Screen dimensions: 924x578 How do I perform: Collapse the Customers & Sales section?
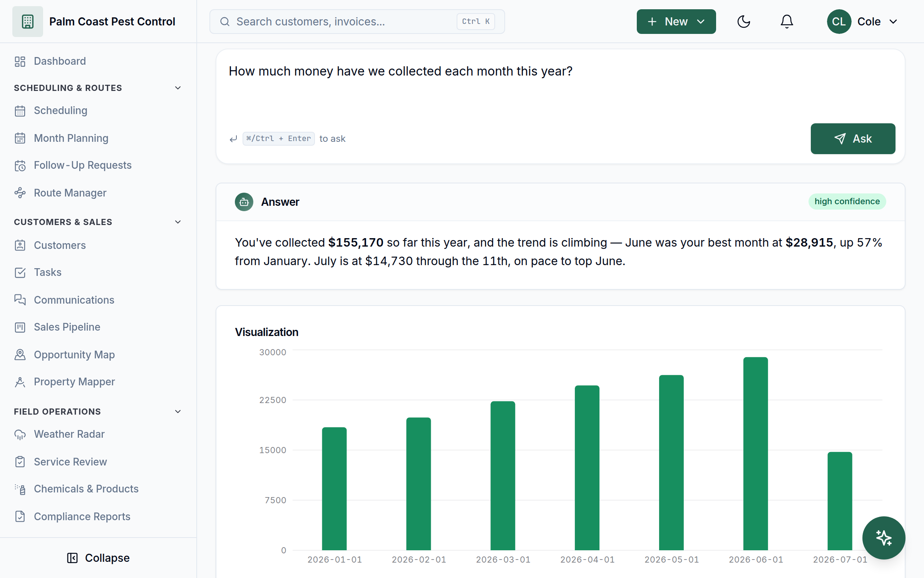click(x=178, y=222)
